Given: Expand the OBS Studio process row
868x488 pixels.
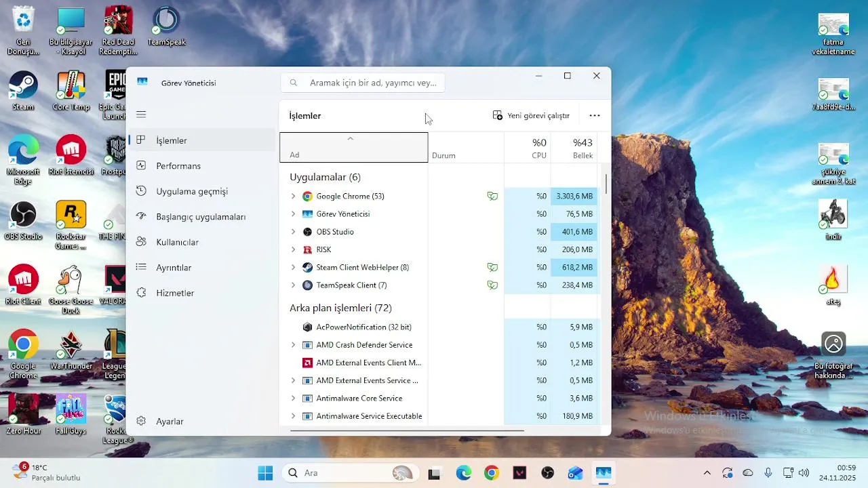Looking at the screenshot, I should pos(293,232).
